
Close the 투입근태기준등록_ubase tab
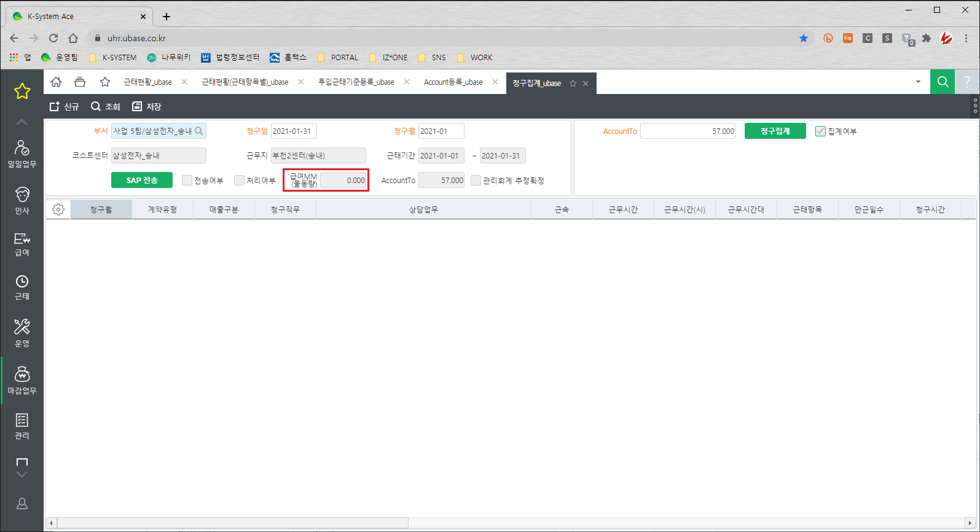tap(407, 82)
